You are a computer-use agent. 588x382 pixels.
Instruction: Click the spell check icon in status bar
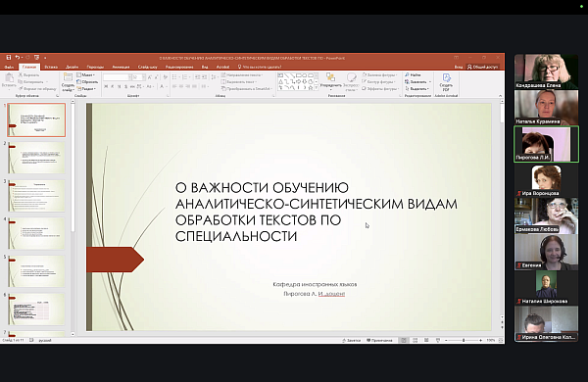click(x=31, y=341)
